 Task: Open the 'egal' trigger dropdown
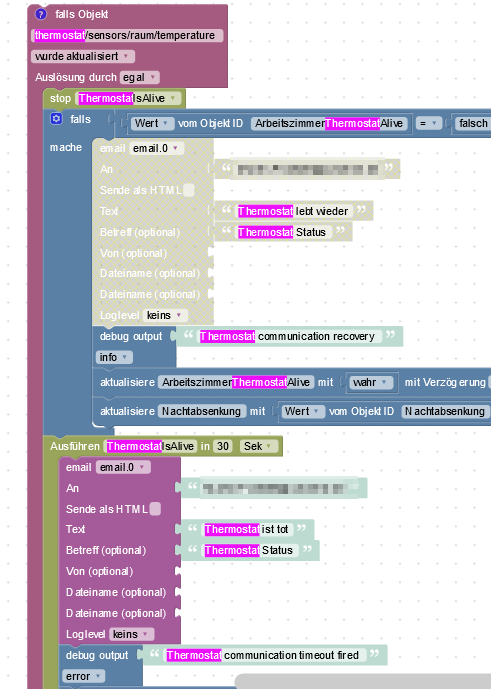click(x=140, y=77)
